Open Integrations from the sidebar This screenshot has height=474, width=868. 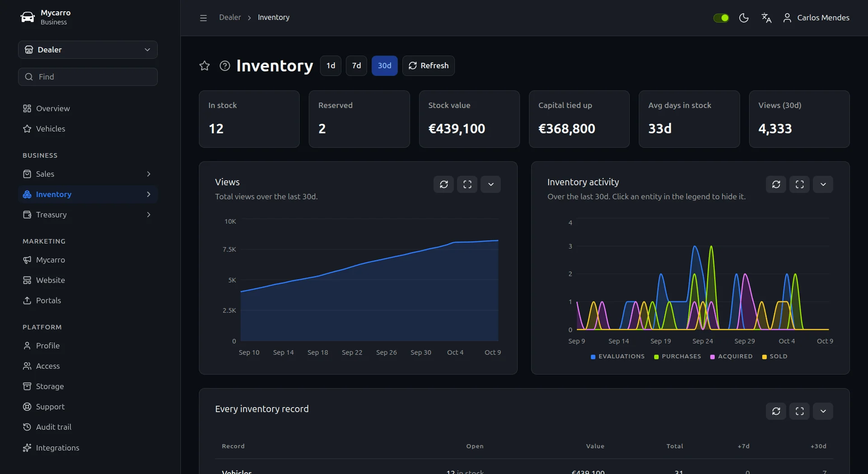(x=88, y=448)
